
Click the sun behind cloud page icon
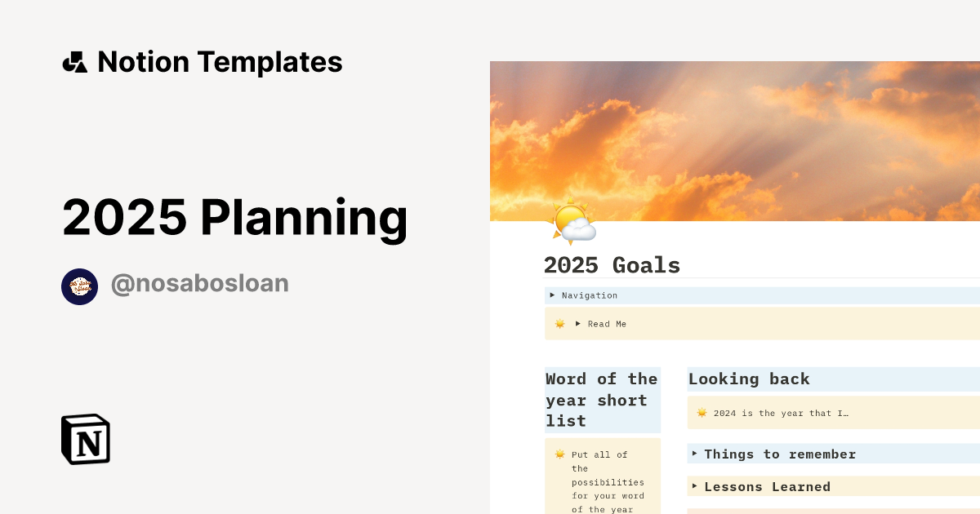[572, 222]
